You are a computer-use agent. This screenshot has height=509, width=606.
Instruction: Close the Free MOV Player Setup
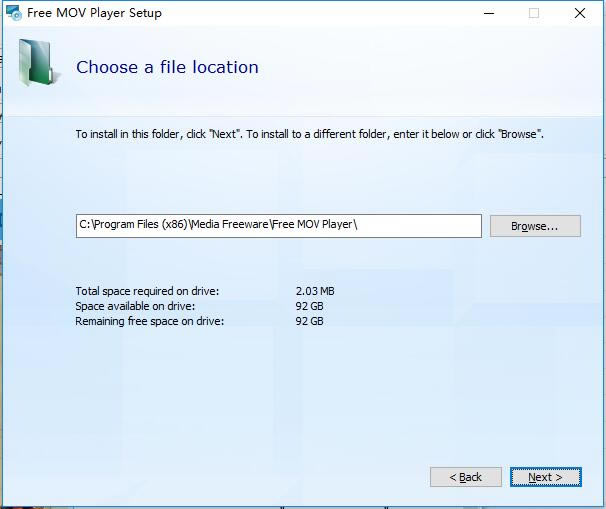click(580, 13)
